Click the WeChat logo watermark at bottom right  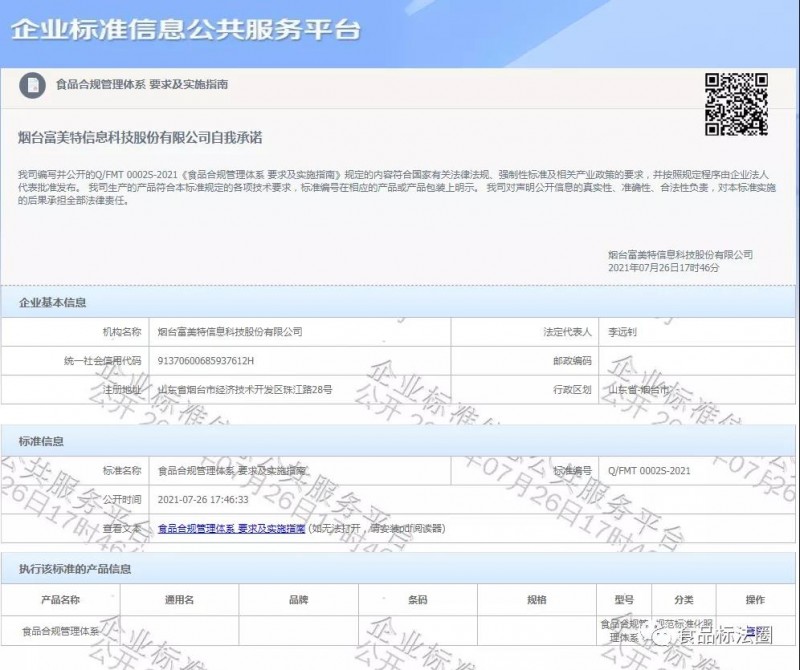[x=659, y=636]
